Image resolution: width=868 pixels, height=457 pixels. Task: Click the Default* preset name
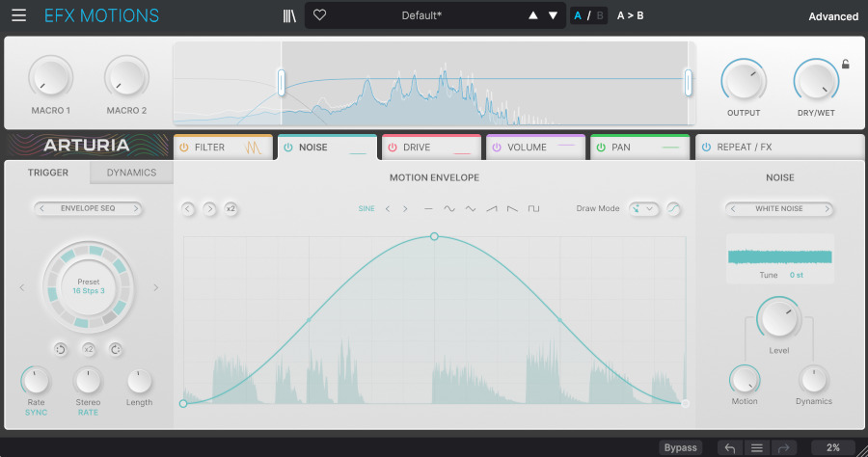[421, 15]
